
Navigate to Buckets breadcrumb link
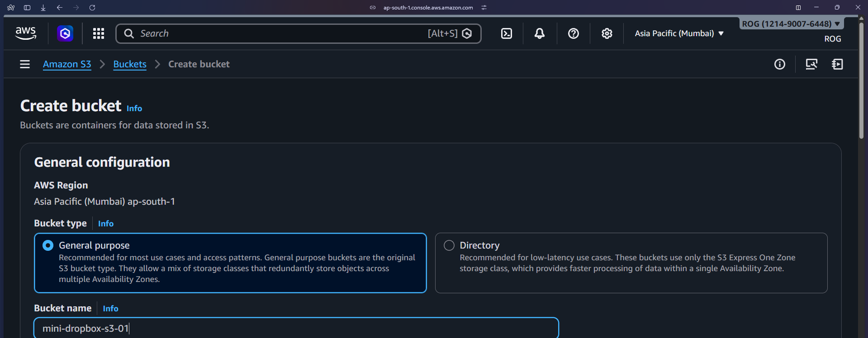[x=130, y=64]
